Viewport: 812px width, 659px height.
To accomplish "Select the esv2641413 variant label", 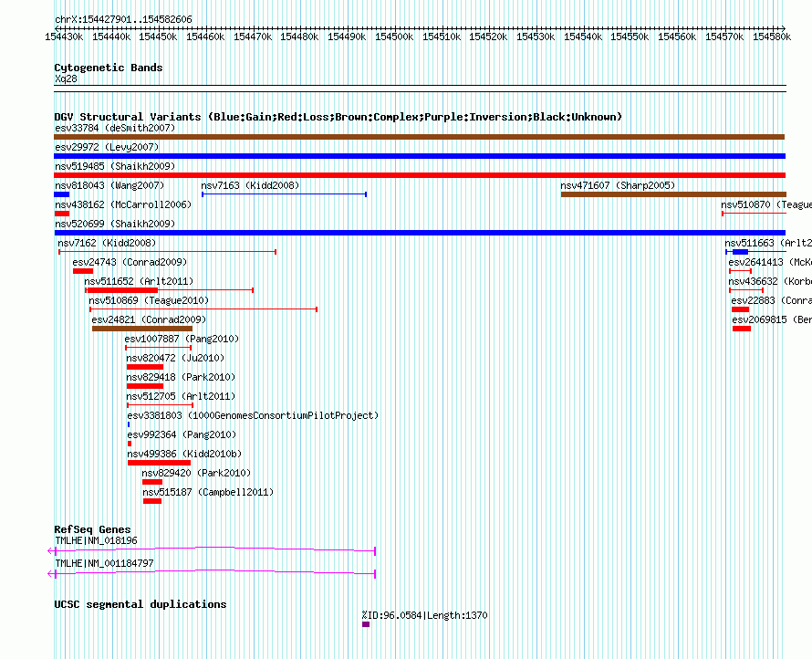I will [x=769, y=262].
